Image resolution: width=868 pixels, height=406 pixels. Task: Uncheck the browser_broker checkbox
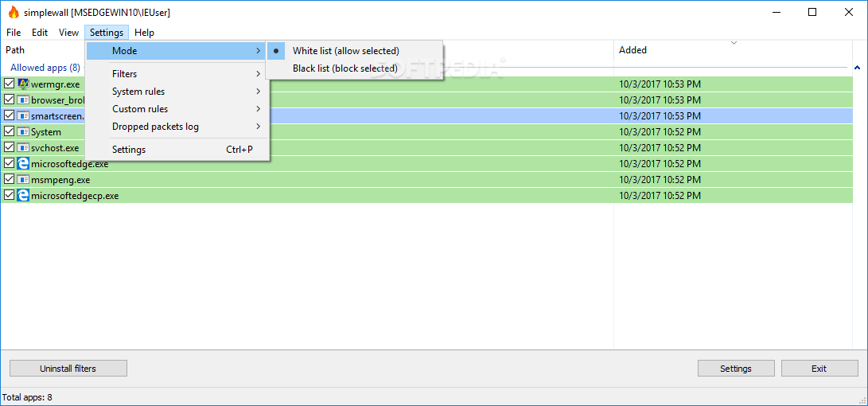pos(9,100)
